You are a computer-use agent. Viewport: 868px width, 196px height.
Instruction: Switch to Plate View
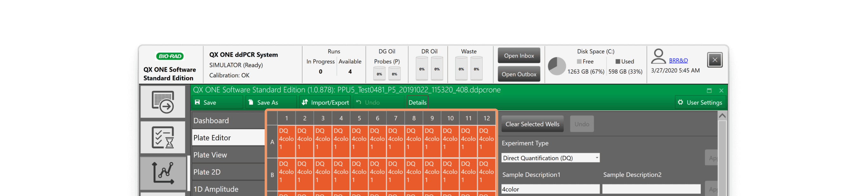228,155
